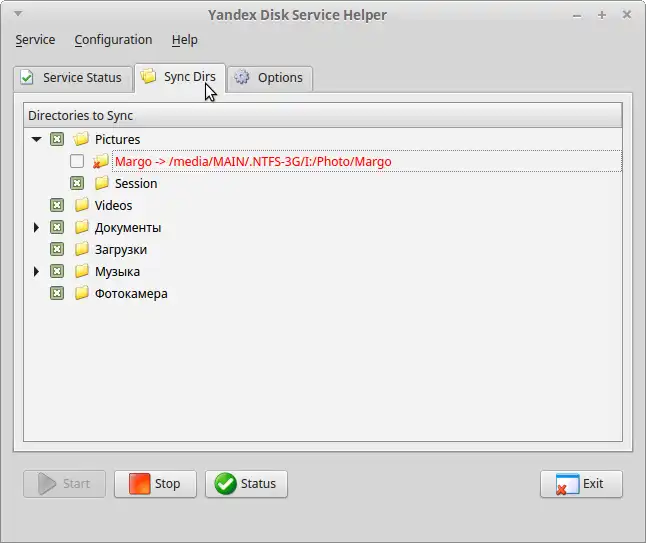Click the Документы folder icon
Image resolution: width=646 pixels, height=543 pixels.
[x=82, y=227]
